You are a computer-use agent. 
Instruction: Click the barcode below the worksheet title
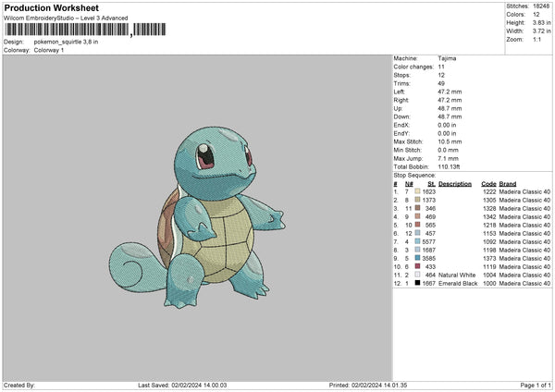[x=67, y=30]
